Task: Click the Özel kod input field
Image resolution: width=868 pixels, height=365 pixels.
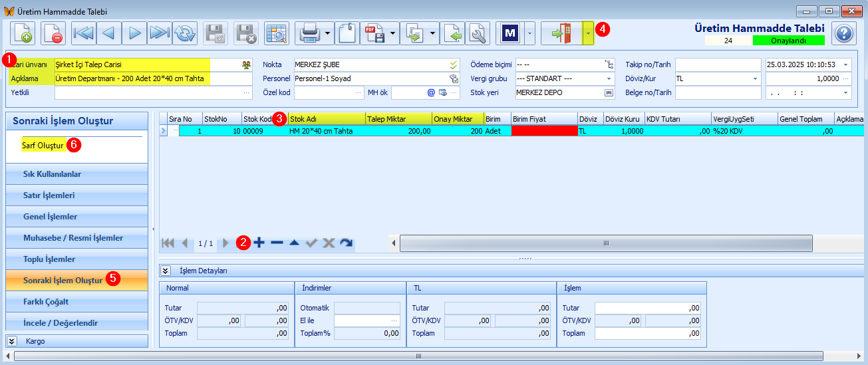Action: point(329,92)
